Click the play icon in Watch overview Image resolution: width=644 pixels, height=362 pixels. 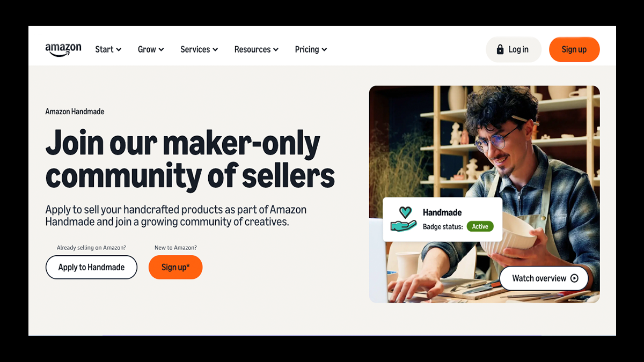574,278
